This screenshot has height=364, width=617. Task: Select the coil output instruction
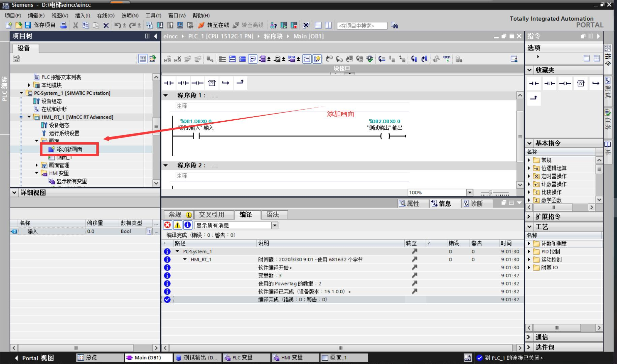pyautogui.click(x=197, y=83)
